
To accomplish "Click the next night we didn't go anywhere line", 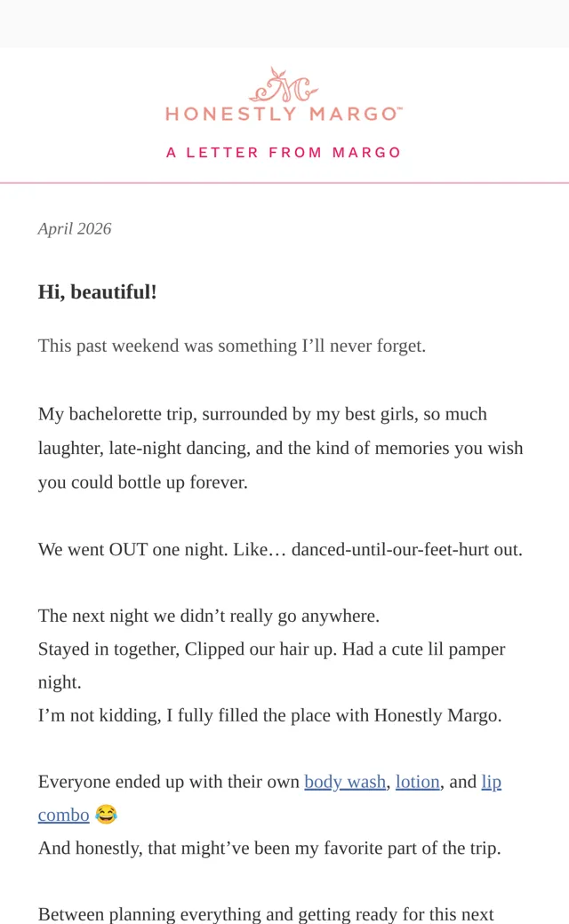I will tap(209, 616).
